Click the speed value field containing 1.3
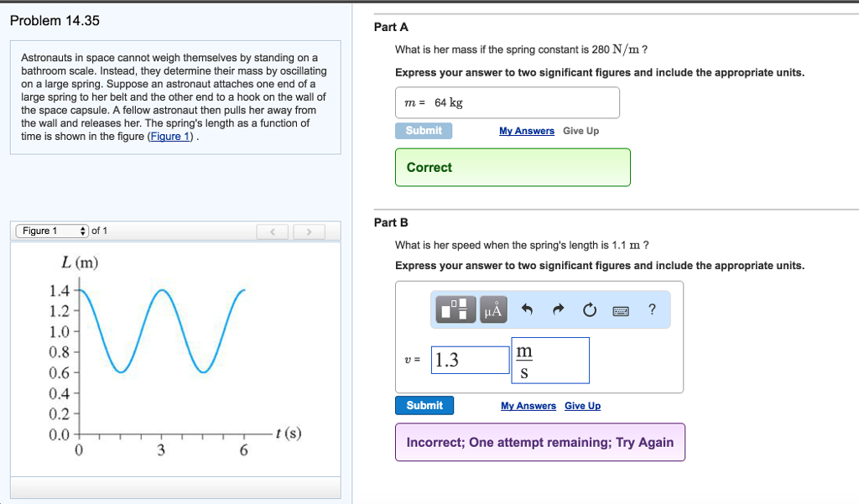The image size is (859, 504). [x=471, y=361]
